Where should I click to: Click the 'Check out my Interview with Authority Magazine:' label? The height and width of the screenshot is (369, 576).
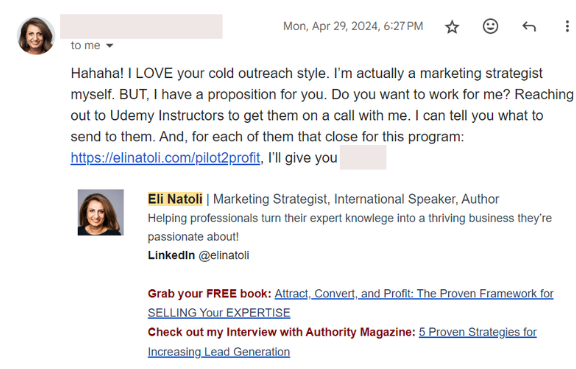click(x=282, y=332)
